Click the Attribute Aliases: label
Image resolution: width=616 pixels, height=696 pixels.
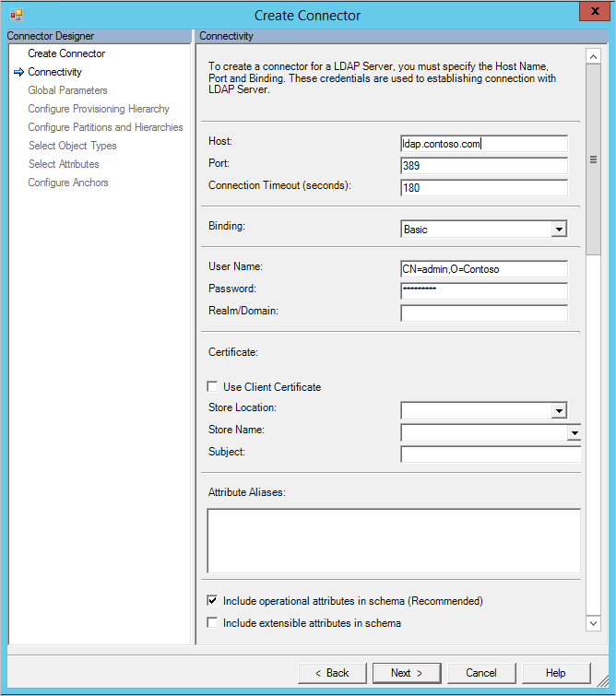click(247, 492)
